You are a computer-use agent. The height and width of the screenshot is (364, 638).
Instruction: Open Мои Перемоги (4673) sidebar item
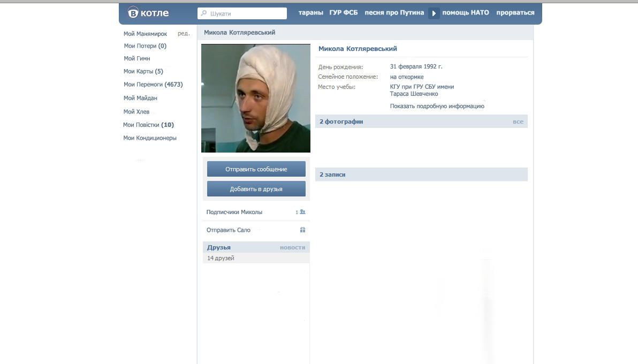153,85
